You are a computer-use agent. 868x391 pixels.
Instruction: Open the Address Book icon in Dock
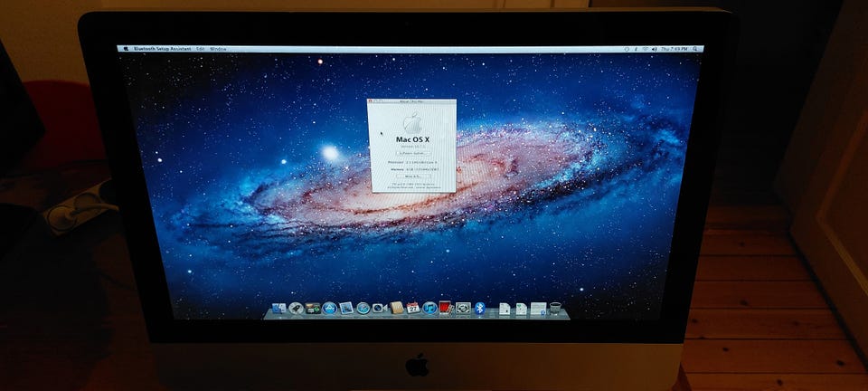(396, 308)
